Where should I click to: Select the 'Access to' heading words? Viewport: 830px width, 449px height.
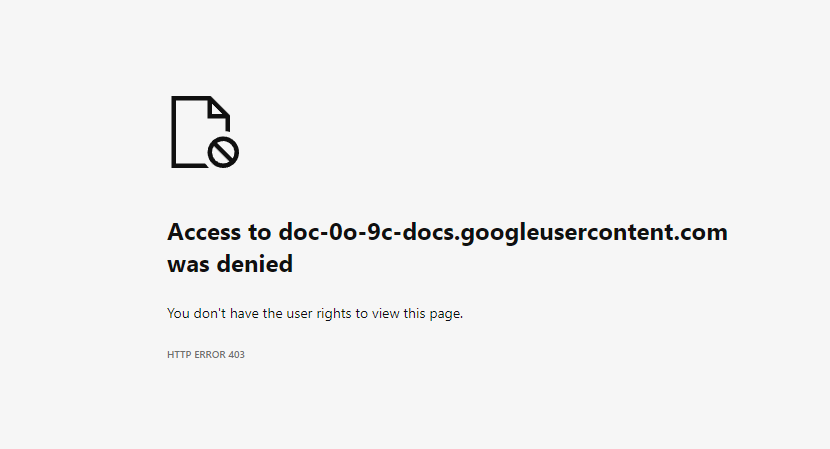(220, 232)
